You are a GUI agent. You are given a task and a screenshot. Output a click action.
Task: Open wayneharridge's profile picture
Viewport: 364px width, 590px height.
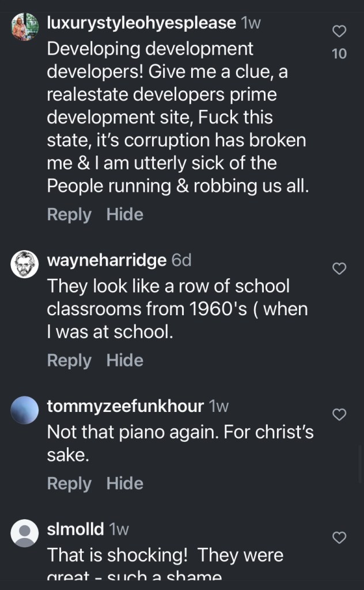(25, 264)
